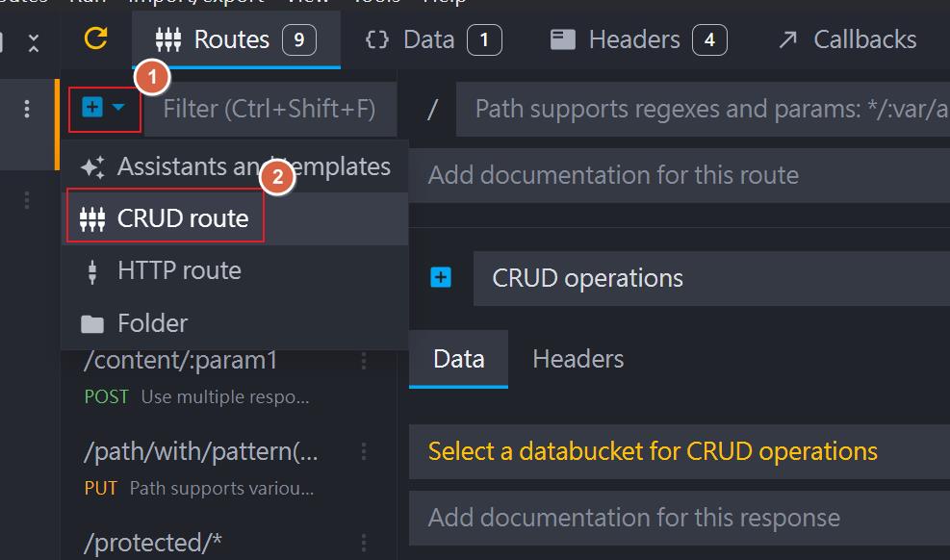Image resolution: width=950 pixels, height=560 pixels.
Task: Click the blue plus add route icon
Action: [x=92, y=108]
